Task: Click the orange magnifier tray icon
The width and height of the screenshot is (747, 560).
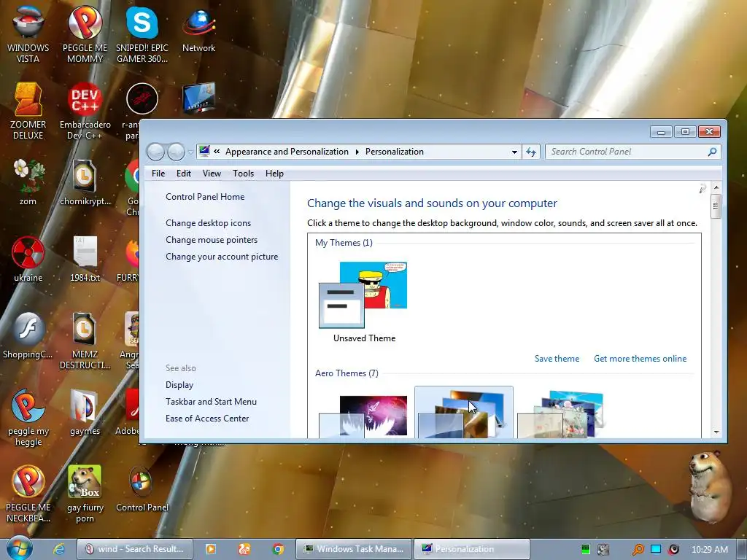Action: coord(638,549)
